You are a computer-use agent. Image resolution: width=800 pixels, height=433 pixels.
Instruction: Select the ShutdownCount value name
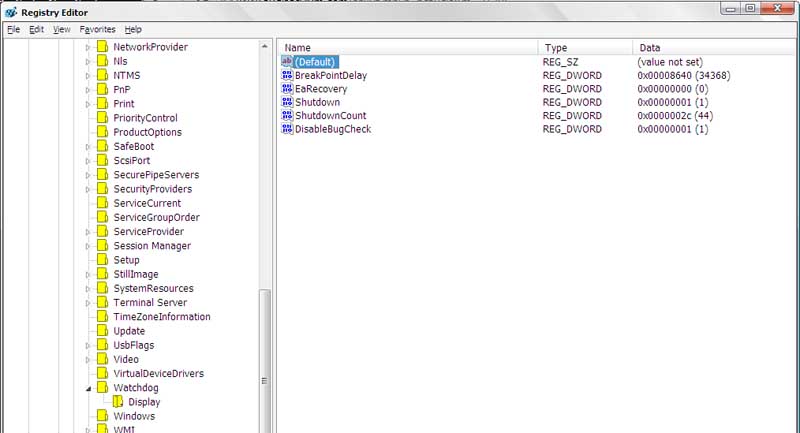click(331, 115)
